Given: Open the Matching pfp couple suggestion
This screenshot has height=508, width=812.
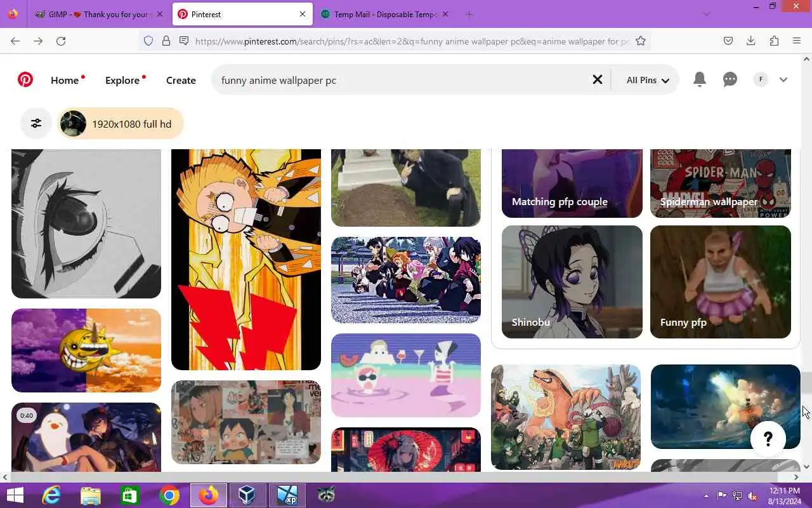Looking at the screenshot, I should point(572,184).
